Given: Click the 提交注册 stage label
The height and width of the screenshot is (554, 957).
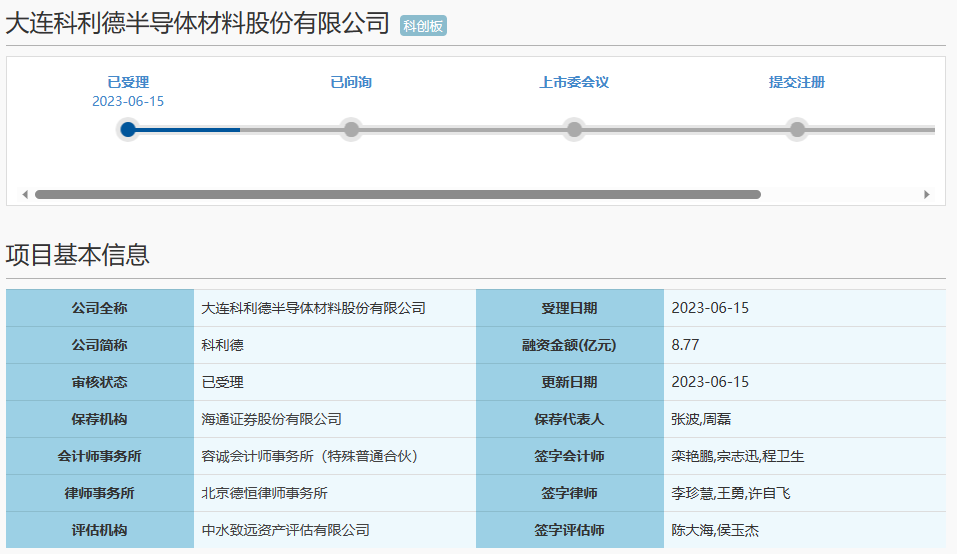Looking at the screenshot, I should point(797,82).
